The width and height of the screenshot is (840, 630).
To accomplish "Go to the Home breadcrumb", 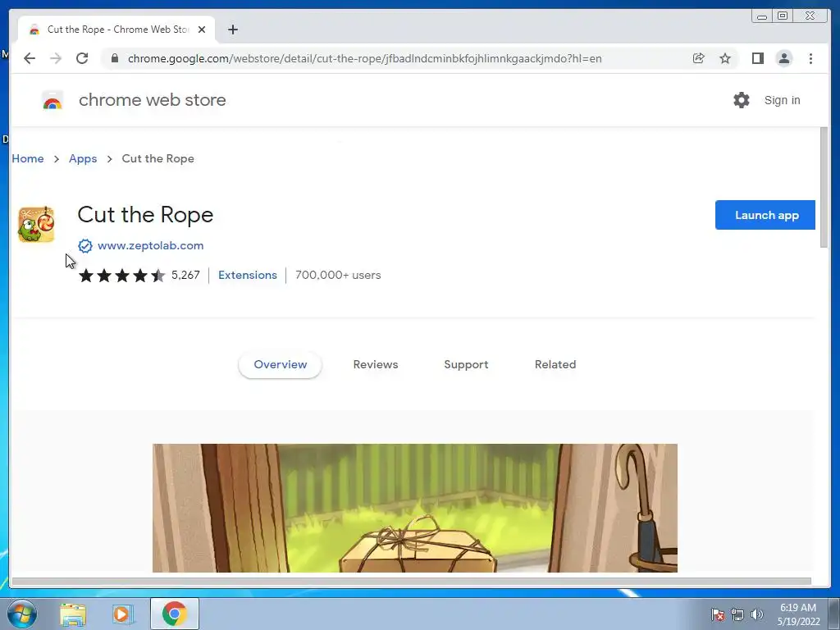I will point(28,158).
